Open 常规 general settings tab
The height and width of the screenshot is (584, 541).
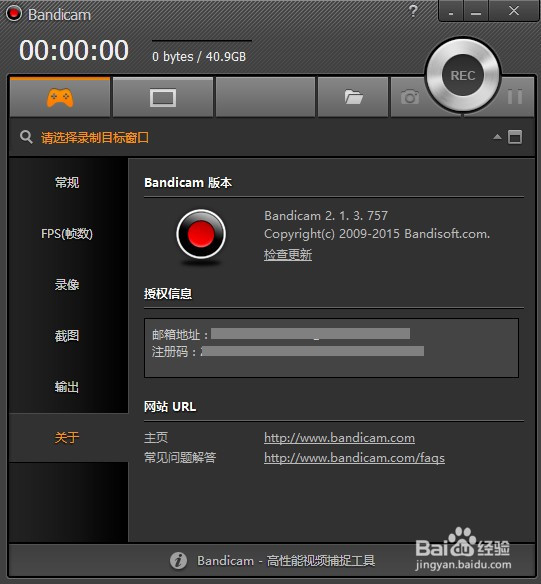[67, 182]
